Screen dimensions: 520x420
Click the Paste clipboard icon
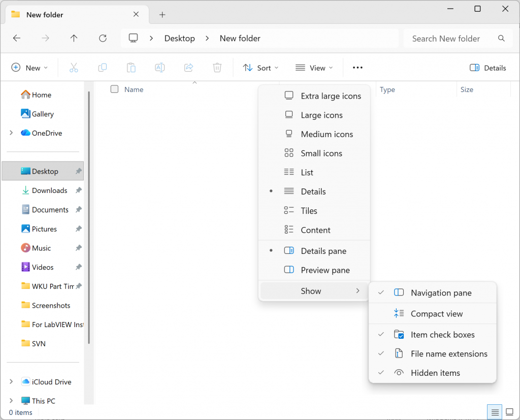131,68
